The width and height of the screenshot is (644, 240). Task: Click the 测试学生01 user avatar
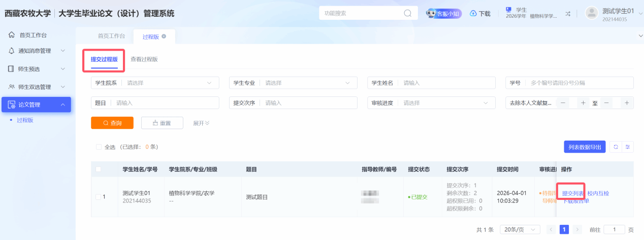point(592,14)
